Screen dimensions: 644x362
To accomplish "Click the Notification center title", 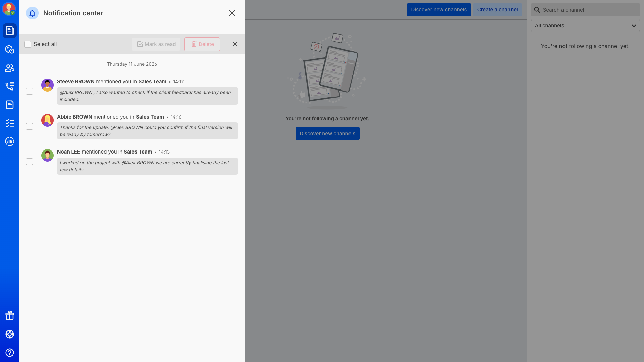I will tap(73, 13).
